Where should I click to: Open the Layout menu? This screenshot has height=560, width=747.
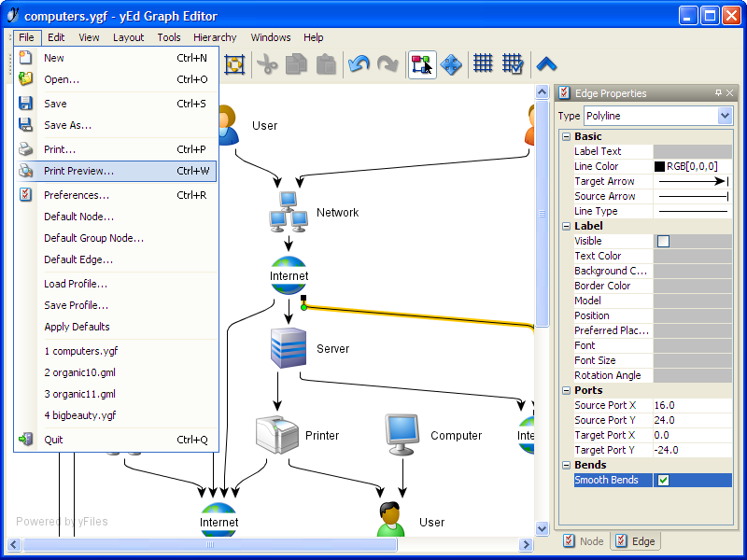coord(128,37)
